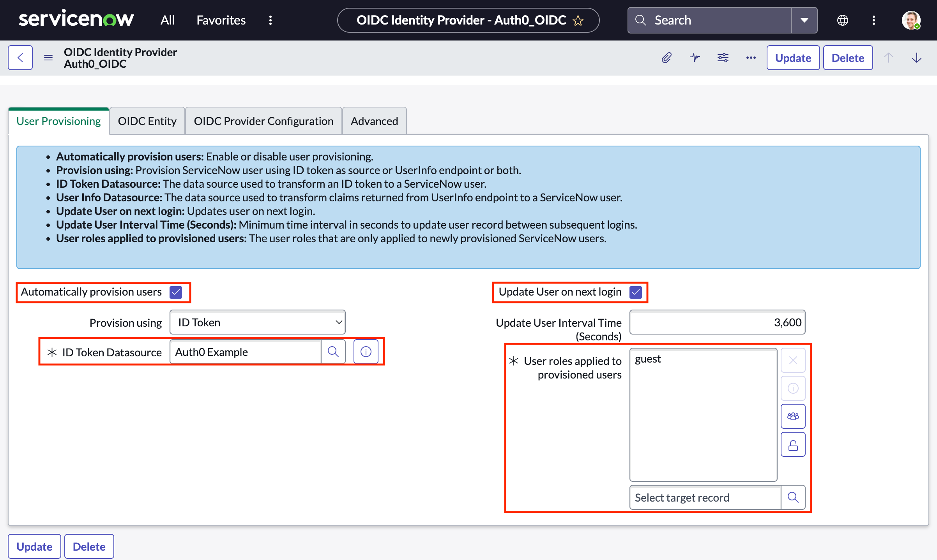The height and width of the screenshot is (560, 937).
Task: Delete the record using the header Delete button
Action: tap(848, 57)
